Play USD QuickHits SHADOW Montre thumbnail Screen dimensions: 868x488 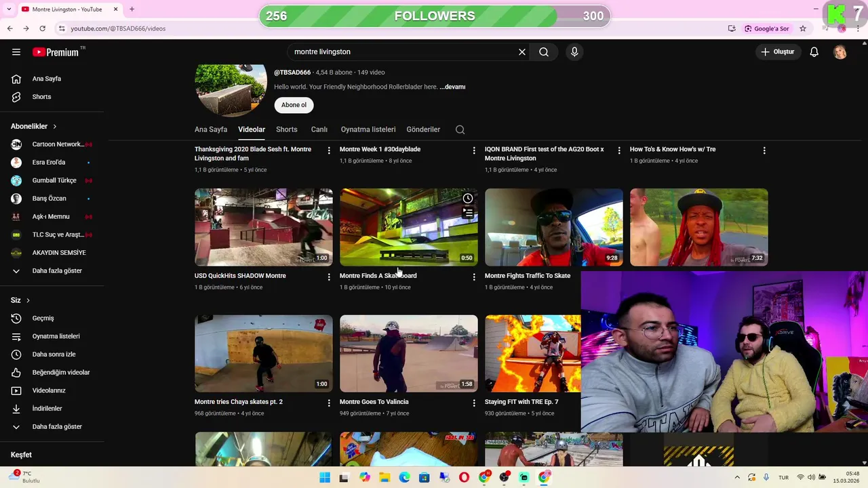(x=264, y=227)
